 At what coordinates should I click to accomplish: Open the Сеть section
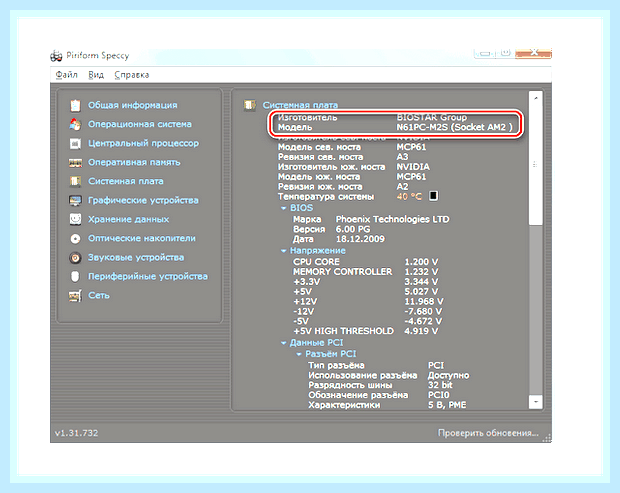[98, 295]
